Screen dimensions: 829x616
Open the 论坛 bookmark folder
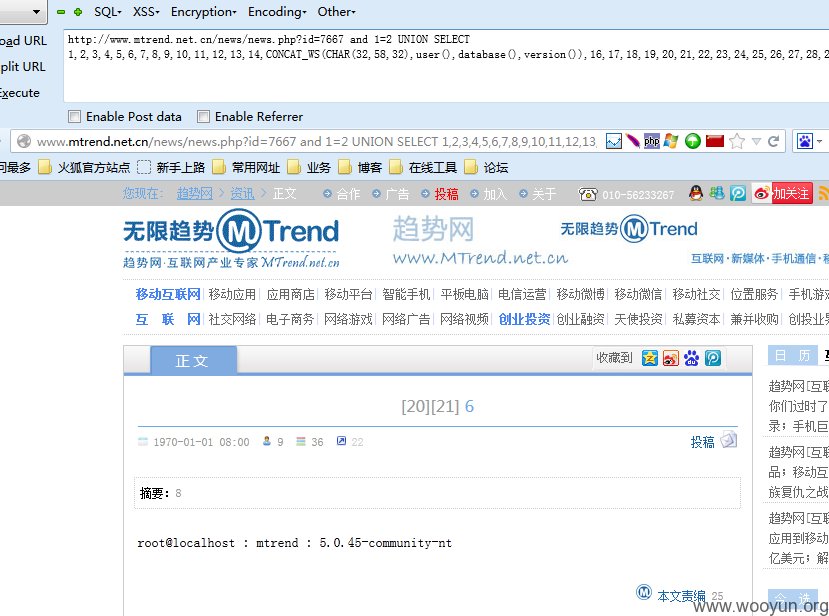tap(486, 168)
